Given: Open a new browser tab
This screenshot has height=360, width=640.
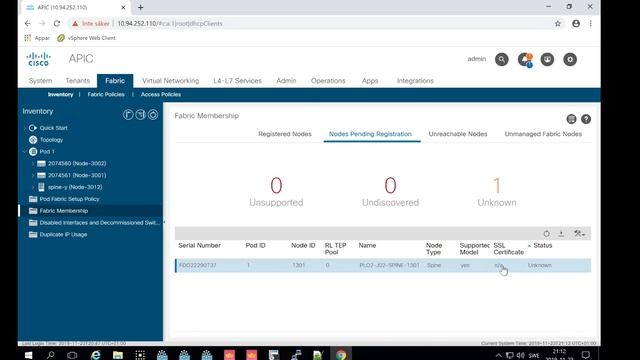Looking at the screenshot, I should coord(140,7).
